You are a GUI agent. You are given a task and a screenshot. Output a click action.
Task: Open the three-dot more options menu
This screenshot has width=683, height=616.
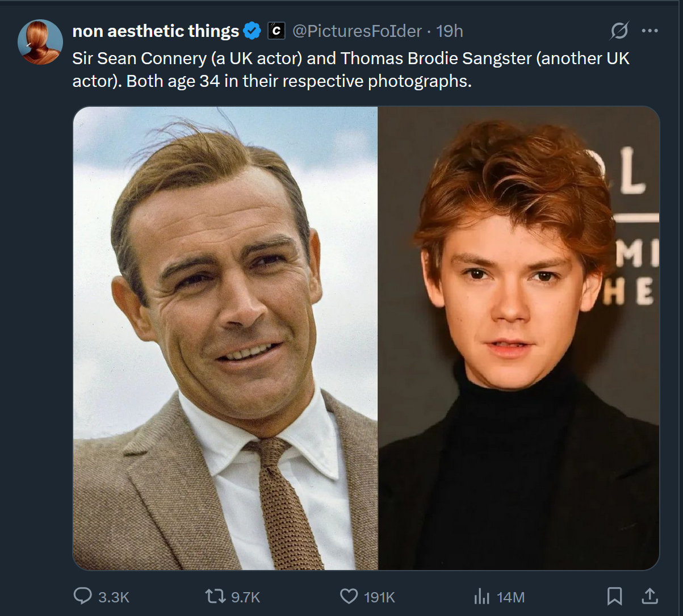click(650, 31)
